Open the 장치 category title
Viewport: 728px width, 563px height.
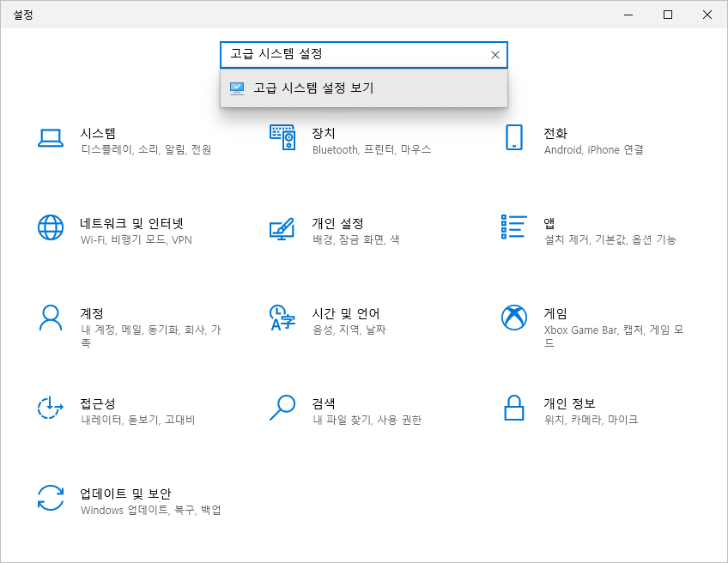point(324,134)
